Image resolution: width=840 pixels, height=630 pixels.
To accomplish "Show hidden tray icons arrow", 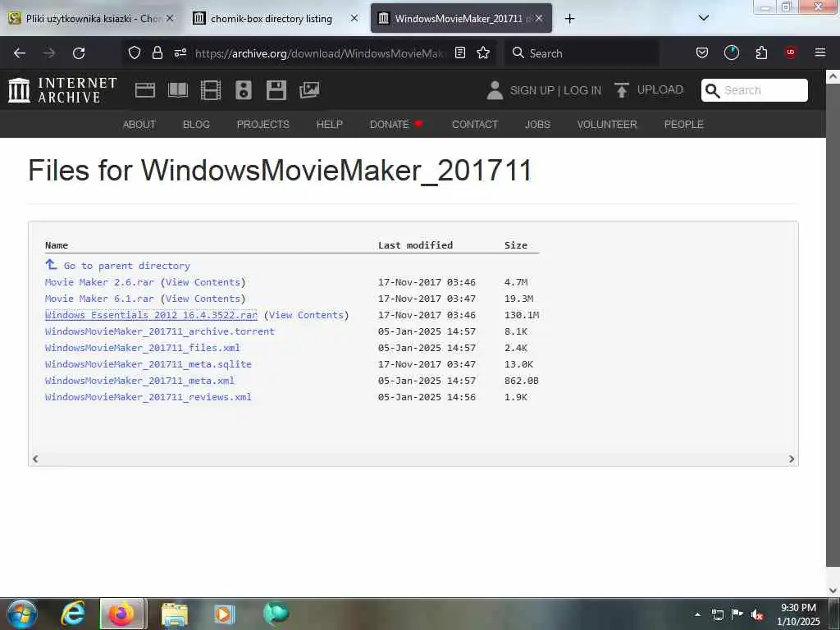I will [x=697, y=614].
